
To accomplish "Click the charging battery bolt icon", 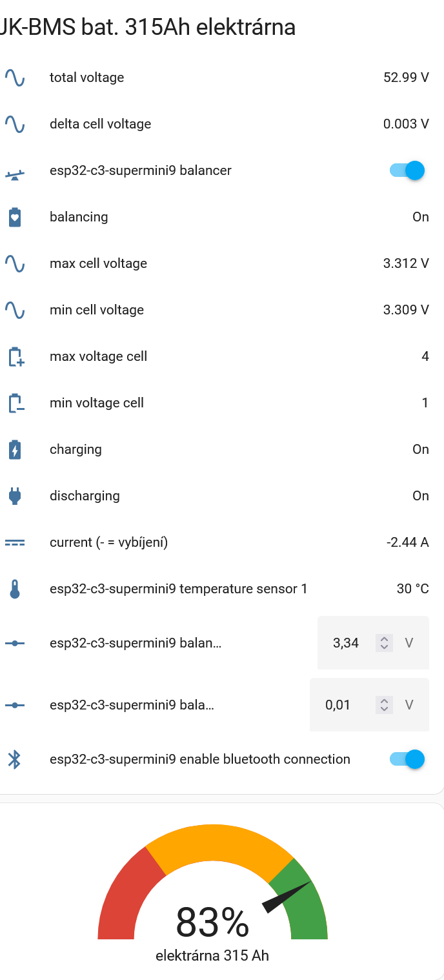I will coord(15,449).
